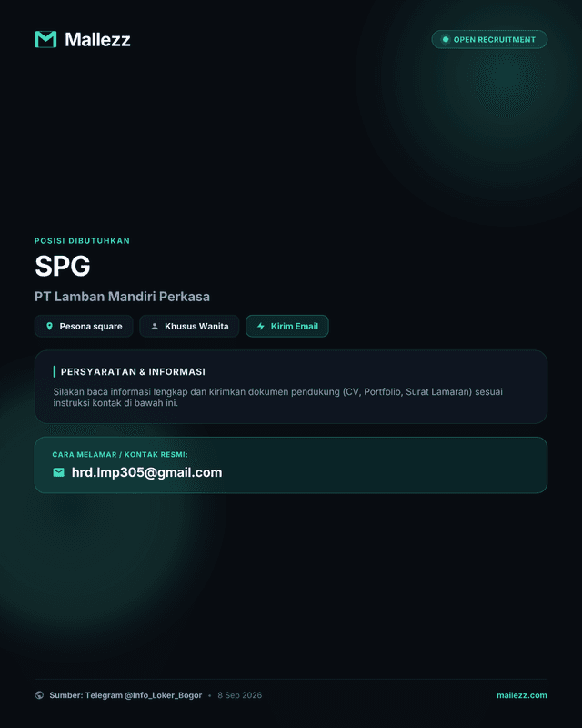Click the Mailezz brand name text
The width and height of the screenshot is (582, 728).
pyautogui.click(x=97, y=39)
